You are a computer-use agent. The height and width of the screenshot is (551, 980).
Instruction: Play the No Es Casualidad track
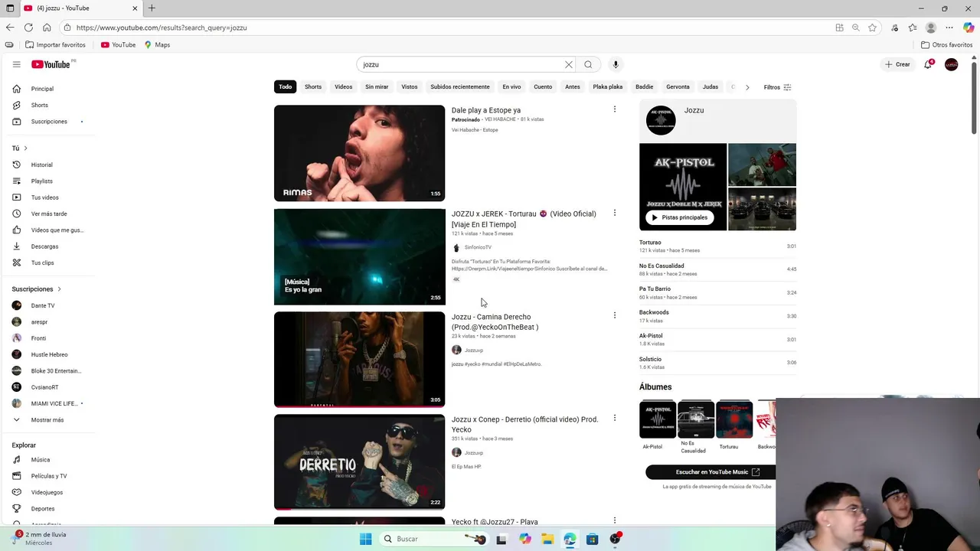click(717, 269)
